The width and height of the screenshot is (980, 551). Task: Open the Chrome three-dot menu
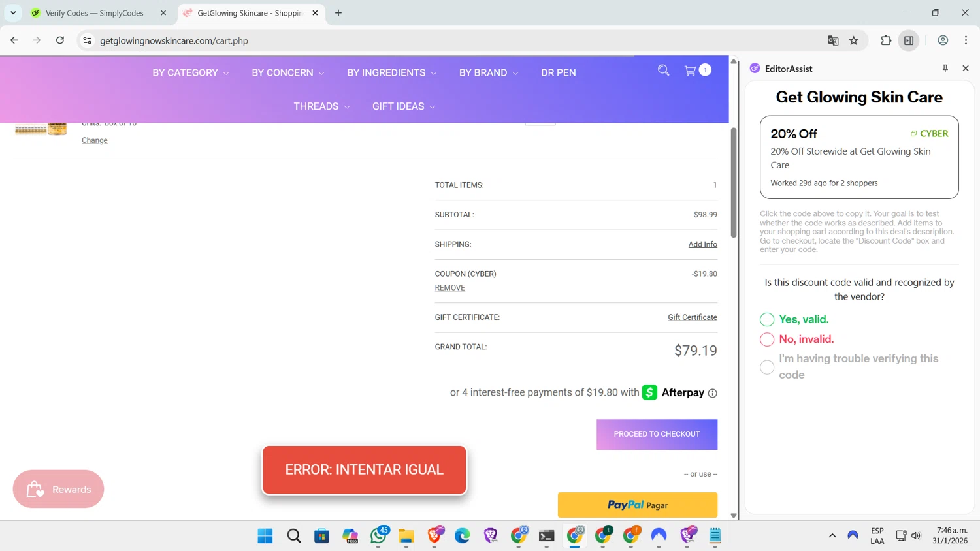pyautogui.click(x=966, y=40)
